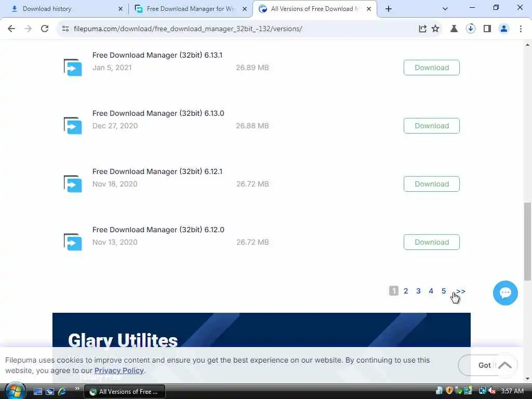Download Free Download Manager 6.13.1
The image size is (532, 399).
click(x=432, y=68)
